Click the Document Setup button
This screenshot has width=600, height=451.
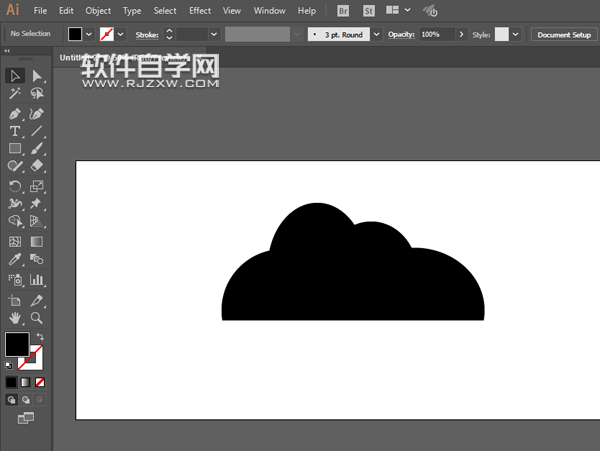pos(563,34)
